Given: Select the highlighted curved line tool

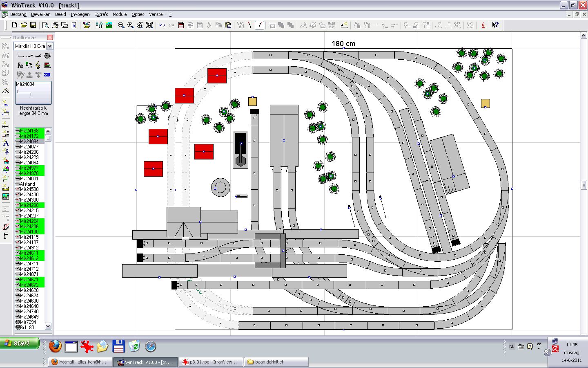Looking at the screenshot, I should pyautogui.click(x=259, y=25).
